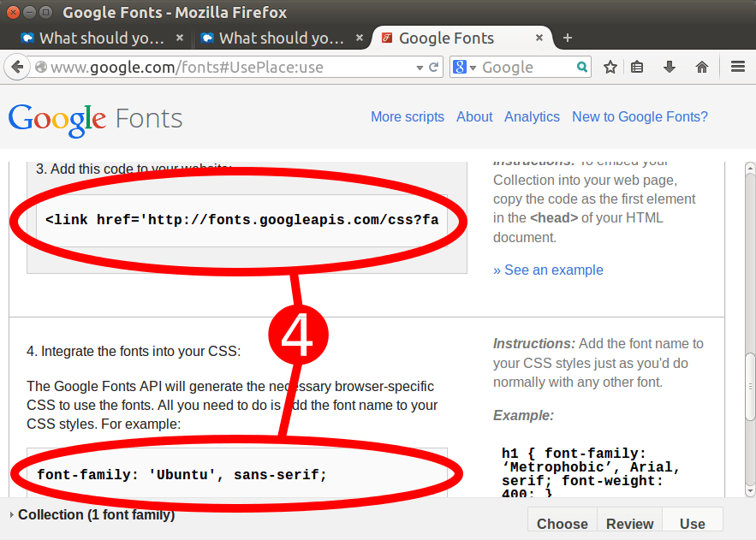Open the bookmarks list icon
Viewport: 756px width, 540px height.
pos(637,67)
